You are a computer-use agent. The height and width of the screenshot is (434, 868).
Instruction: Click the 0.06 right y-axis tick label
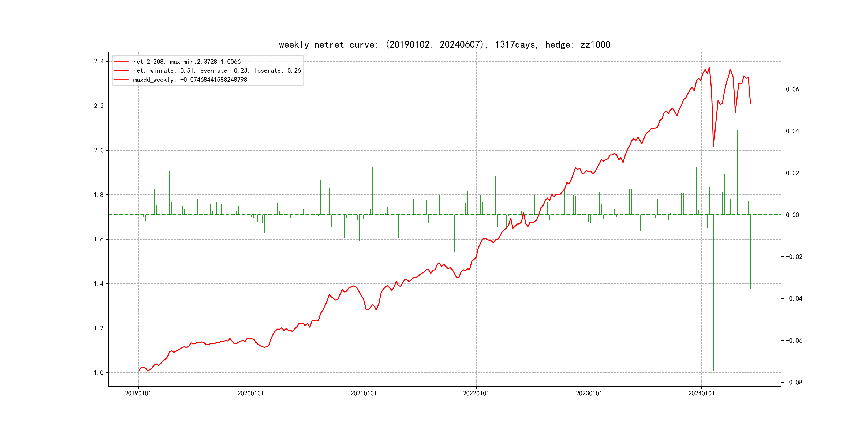pyautogui.click(x=792, y=89)
